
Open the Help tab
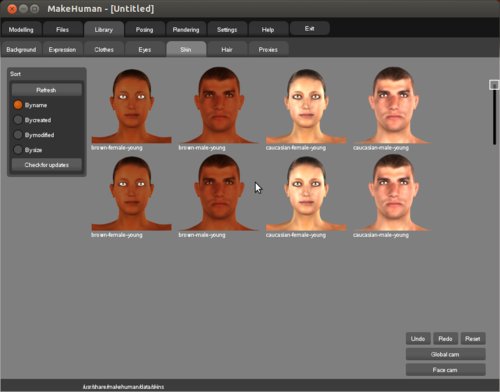point(268,29)
